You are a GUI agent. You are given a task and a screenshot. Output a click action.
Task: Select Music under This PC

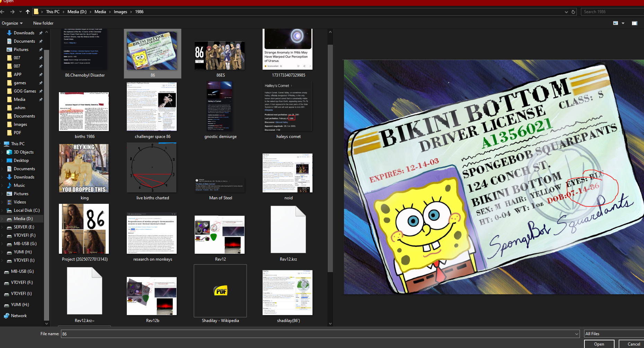coord(19,185)
